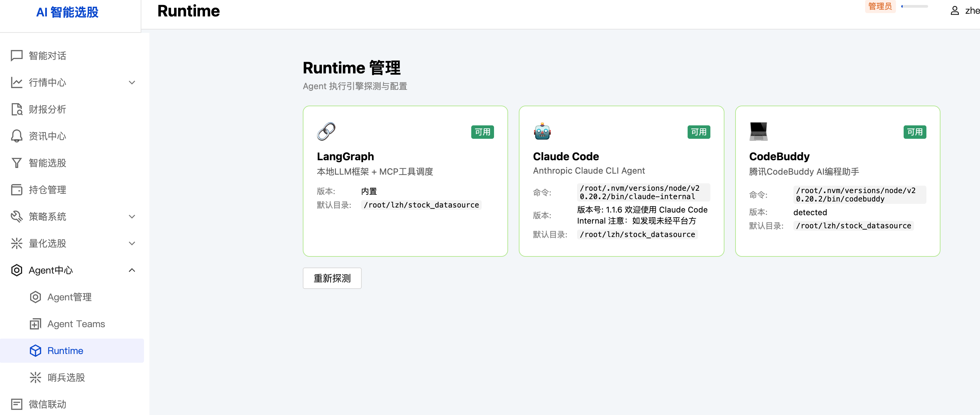Click the 财报分析 document search icon

pyautogui.click(x=17, y=109)
